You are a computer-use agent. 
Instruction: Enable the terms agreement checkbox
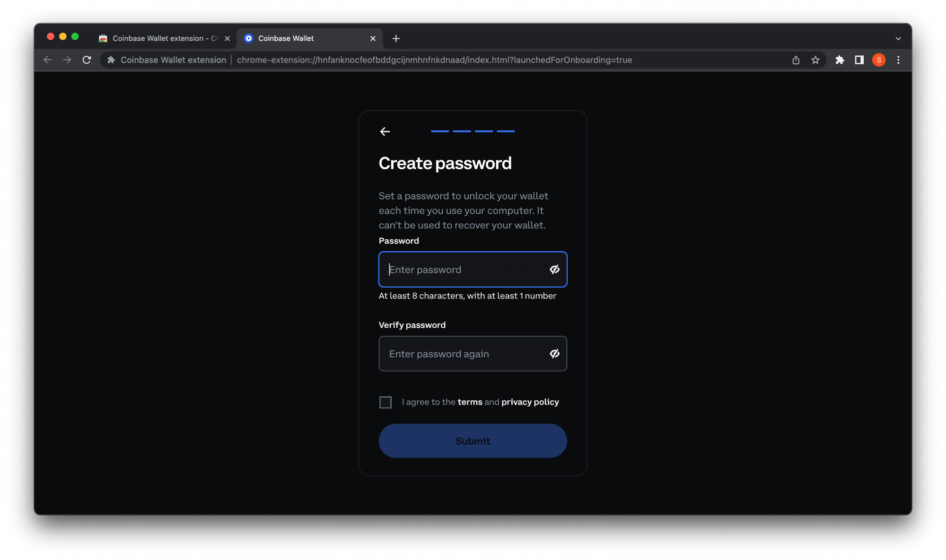(385, 402)
